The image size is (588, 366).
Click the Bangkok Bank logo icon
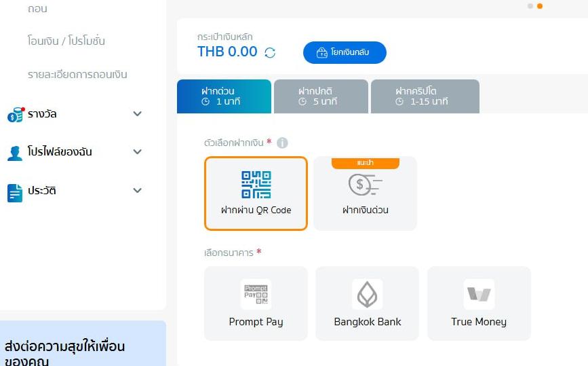pyautogui.click(x=368, y=295)
